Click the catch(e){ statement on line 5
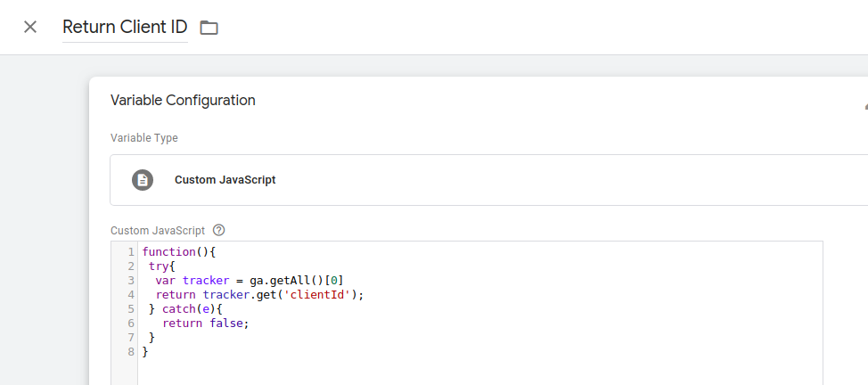Viewport: 868px width, 385px height. point(185,309)
